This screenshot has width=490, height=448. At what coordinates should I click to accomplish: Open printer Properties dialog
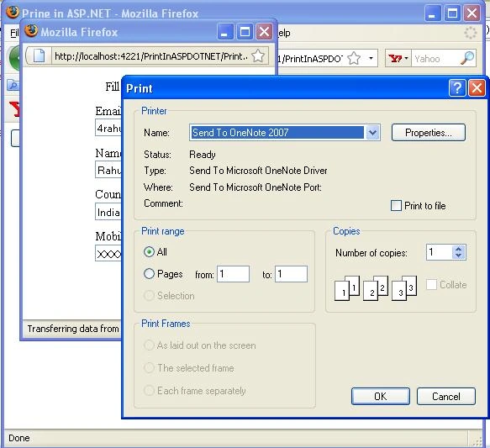pyautogui.click(x=428, y=133)
